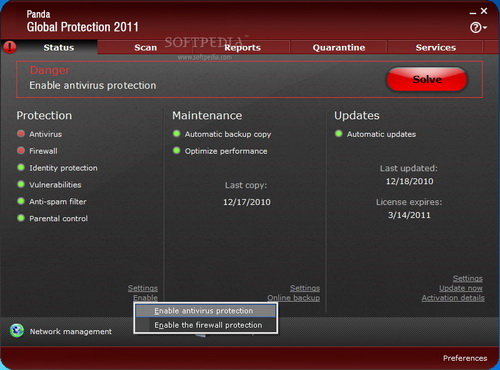Image resolution: width=500 pixels, height=370 pixels.
Task: Click the Optimize performance label
Action: coord(226,151)
